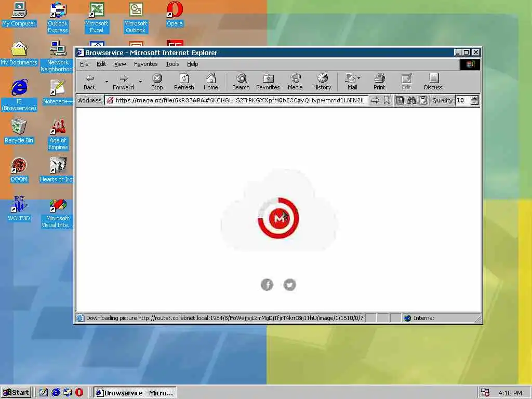Viewport: 532px width, 399px height.
Task: Click the 4:18 PM taskbar clock
Action: tap(510, 393)
